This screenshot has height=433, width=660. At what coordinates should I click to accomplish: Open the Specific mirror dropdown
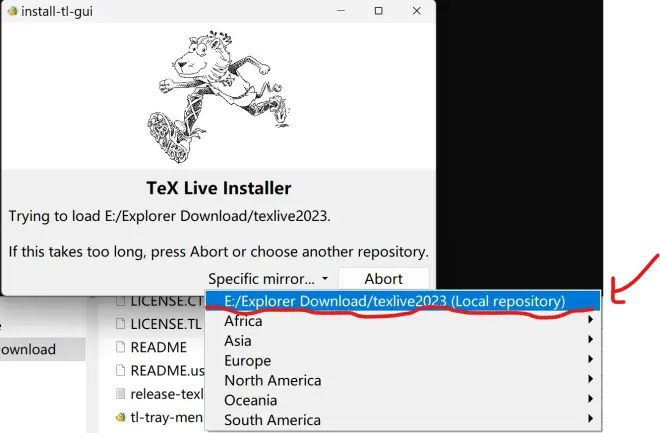[268, 279]
